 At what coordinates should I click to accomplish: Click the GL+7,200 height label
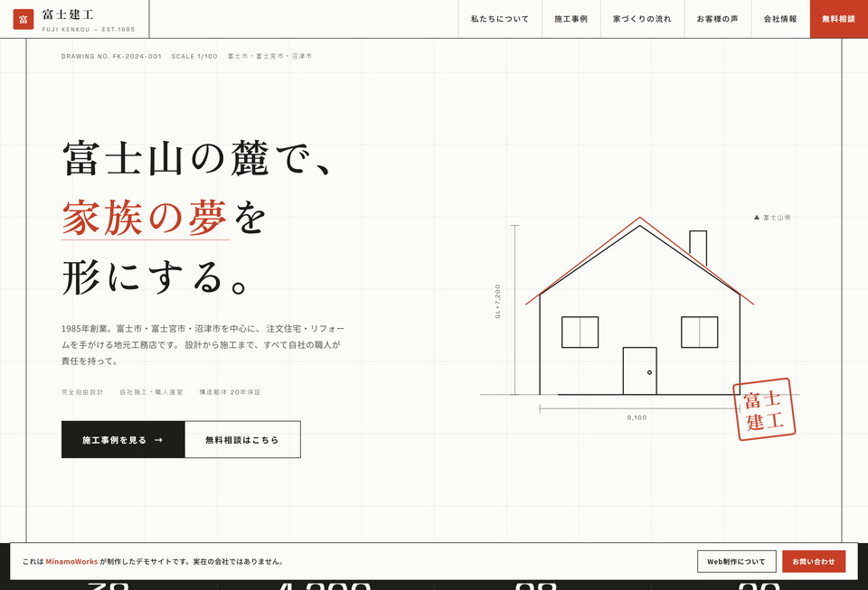tap(497, 302)
